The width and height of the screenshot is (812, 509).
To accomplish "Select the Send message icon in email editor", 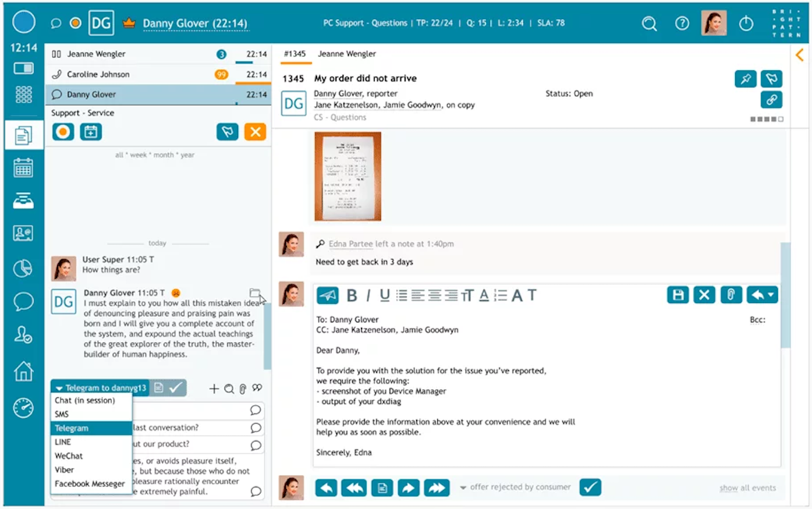I will tap(328, 295).
